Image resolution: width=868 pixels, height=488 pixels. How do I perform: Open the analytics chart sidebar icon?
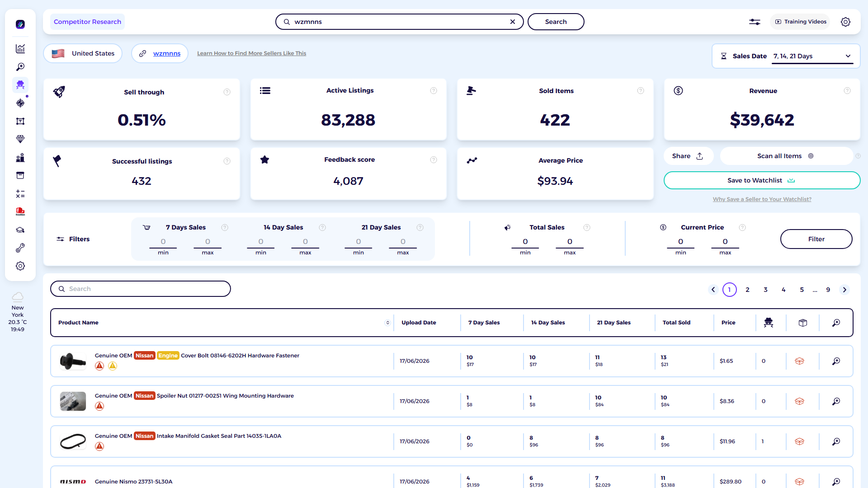[20, 49]
